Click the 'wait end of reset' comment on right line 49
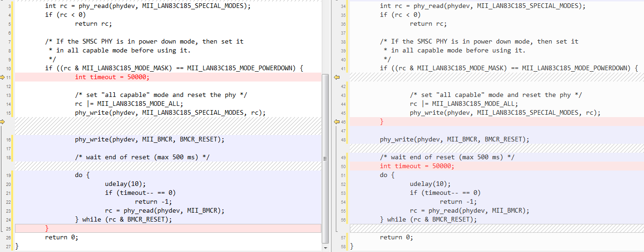 tap(447, 157)
